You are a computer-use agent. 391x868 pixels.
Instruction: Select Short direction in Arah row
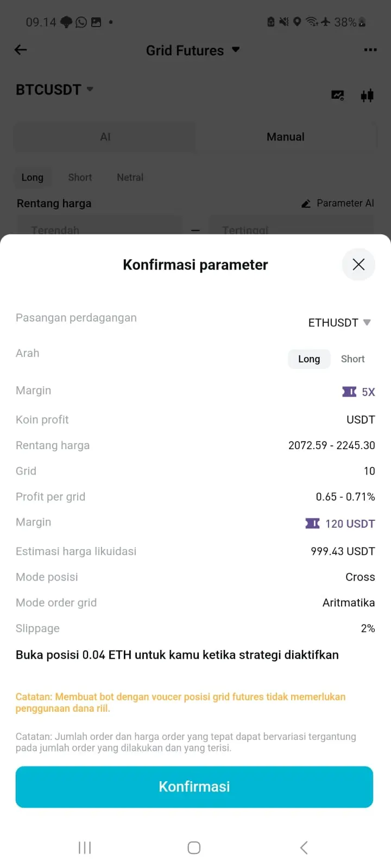(x=352, y=359)
